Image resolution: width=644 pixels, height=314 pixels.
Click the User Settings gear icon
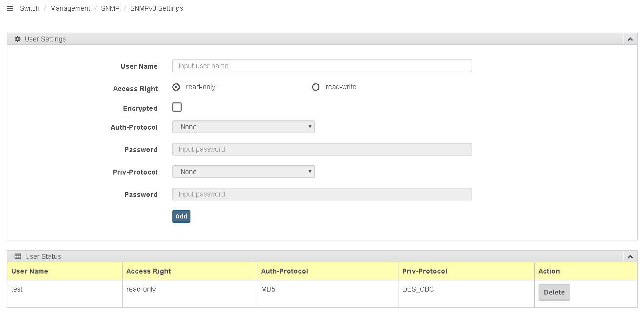pyautogui.click(x=18, y=39)
